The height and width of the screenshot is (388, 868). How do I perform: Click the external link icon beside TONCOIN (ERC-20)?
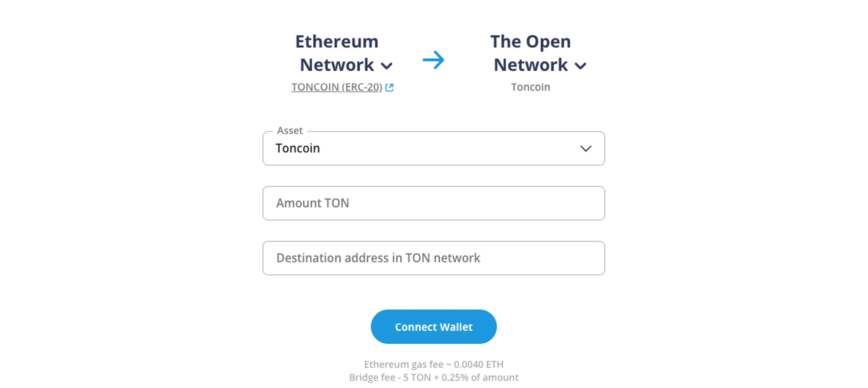(389, 87)
